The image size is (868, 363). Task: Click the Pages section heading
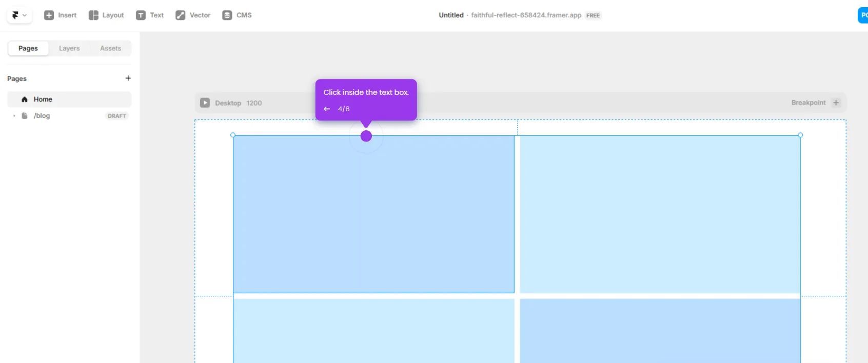coord(17,78)
